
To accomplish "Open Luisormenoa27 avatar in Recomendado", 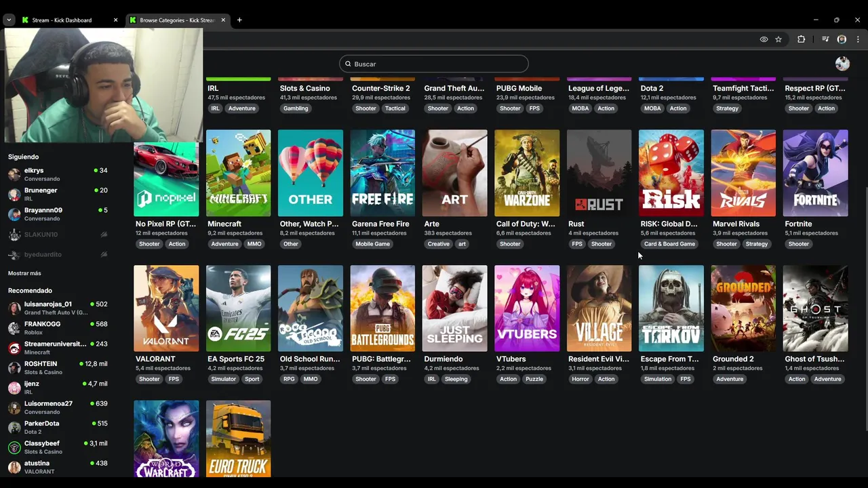I will coord(14,407).
